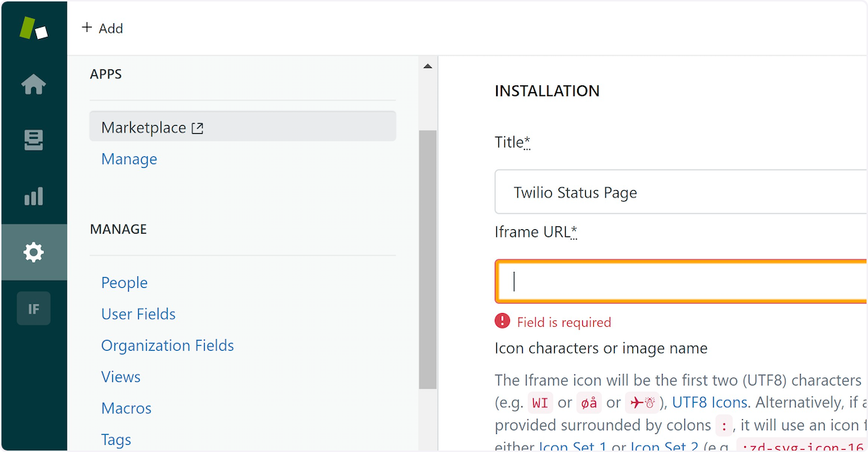
Task: Click the MANAGE section heading
Action: coord(118,229)
